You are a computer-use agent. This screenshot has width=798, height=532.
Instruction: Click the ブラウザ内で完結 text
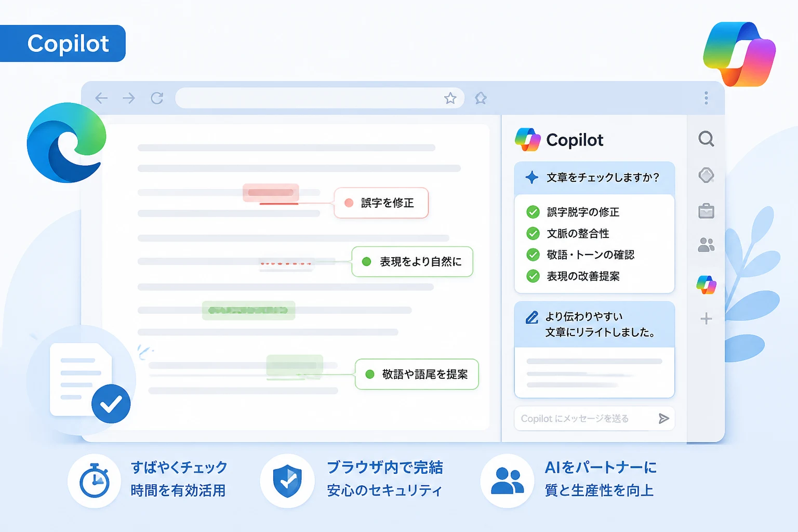[385, 468]
